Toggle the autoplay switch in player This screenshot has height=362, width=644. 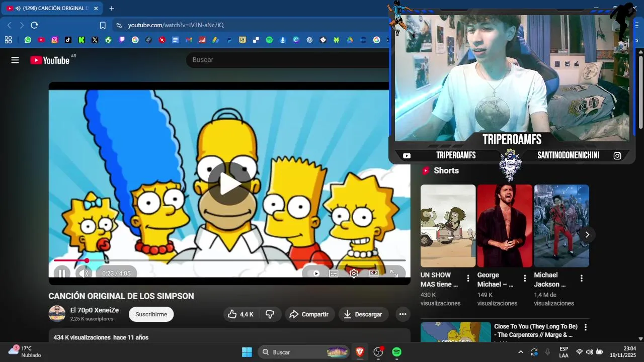[313, 274]
